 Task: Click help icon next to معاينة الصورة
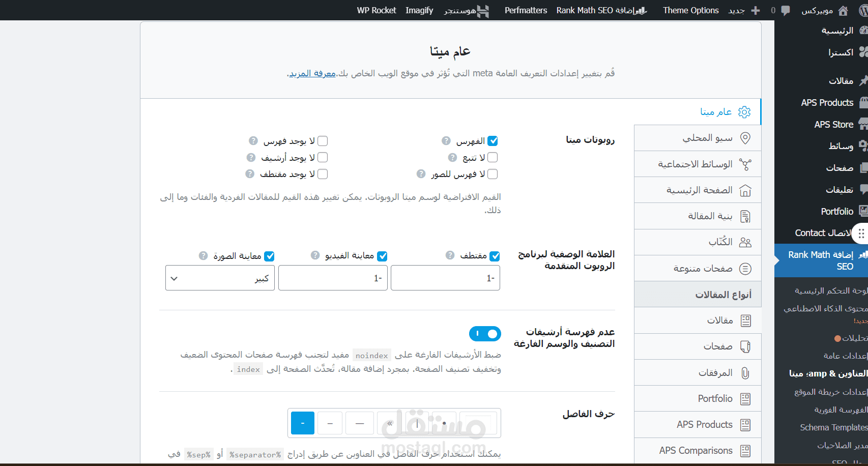pos(204,255)
